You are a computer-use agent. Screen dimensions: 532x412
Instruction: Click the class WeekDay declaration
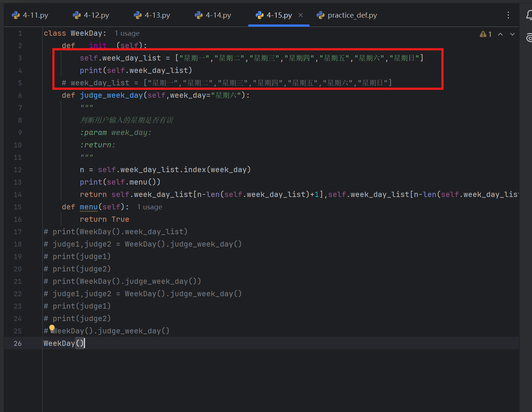[x=75, y=33]
